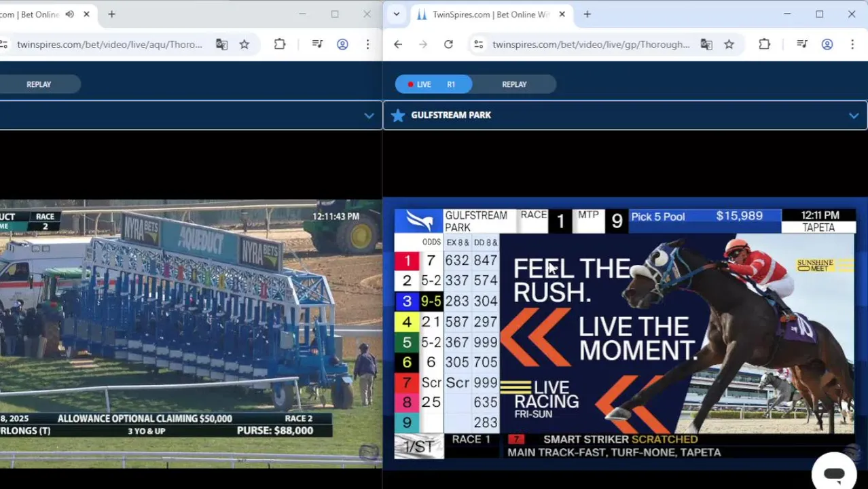Open media controls icon in the right window
The width and height of the screenshot is (868, 489).
(802, 44)
